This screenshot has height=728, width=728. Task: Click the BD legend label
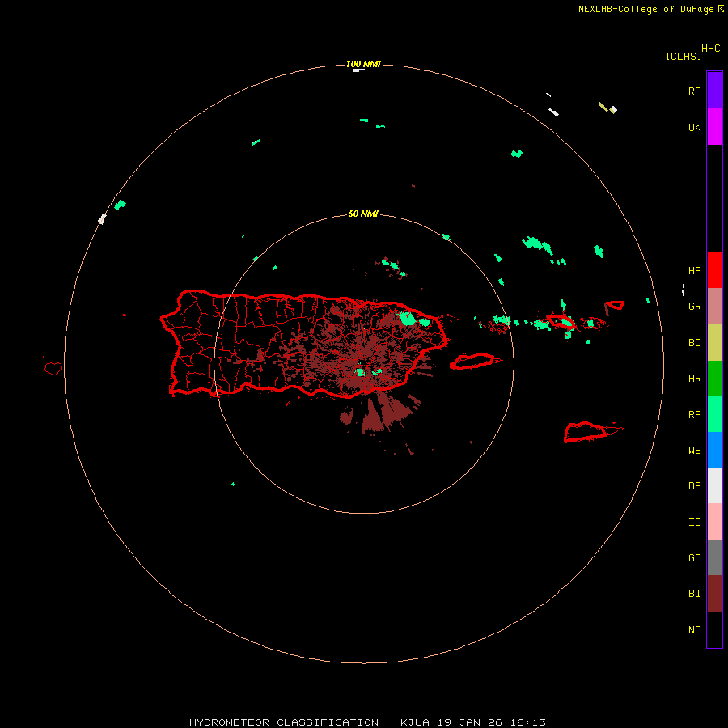[x=694, y=343]
